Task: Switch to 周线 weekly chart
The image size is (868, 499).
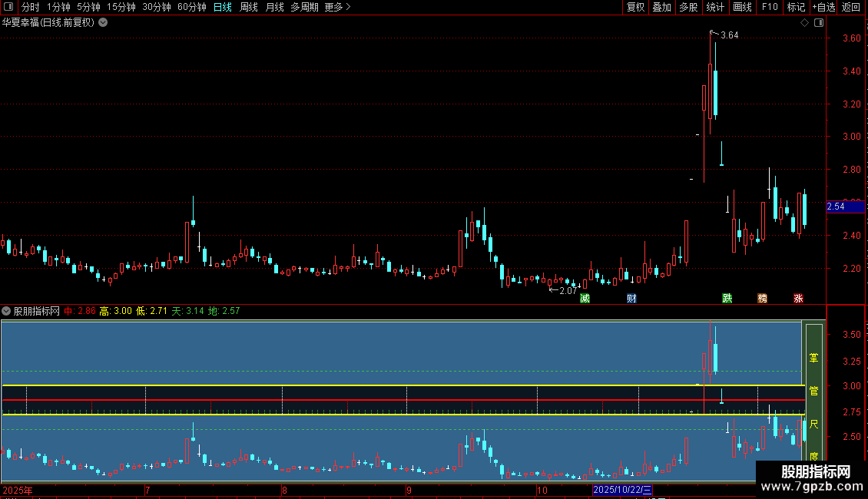Action: 249,7
